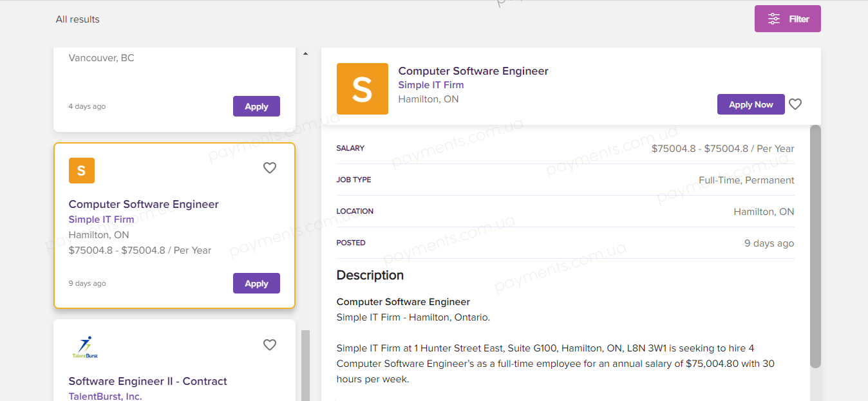Click '9 days ago' in the job card

(87, 283)
